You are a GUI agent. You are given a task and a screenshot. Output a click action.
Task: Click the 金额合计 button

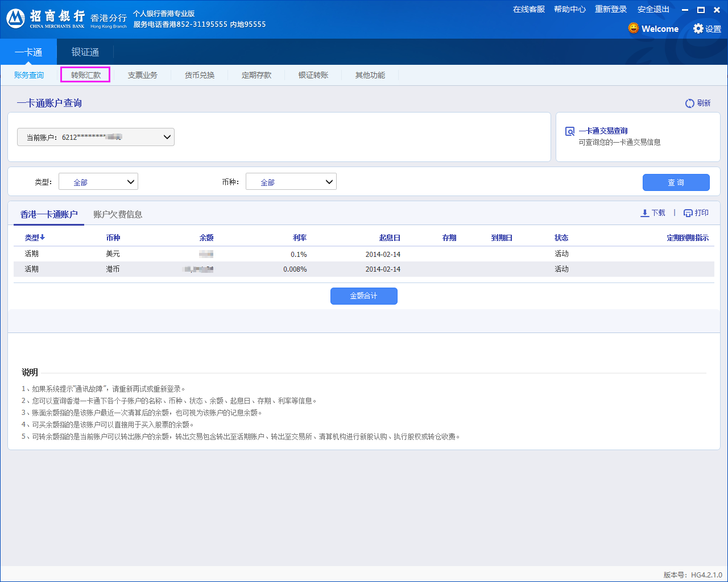pyautogui.click(x=364, y=296)
